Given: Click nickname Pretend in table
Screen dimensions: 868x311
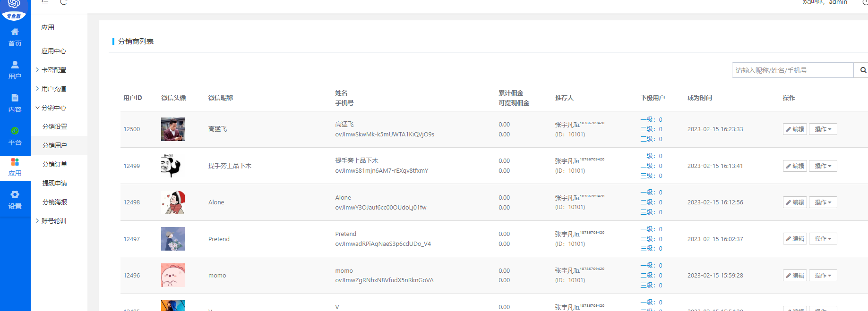Looking at the screenshot, I should (x=219, y=239).
